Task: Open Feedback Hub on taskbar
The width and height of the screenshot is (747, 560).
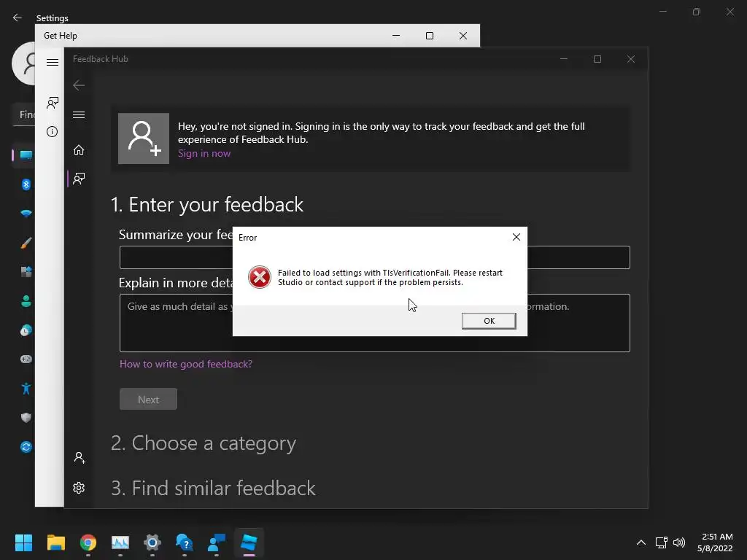Action: [x=217, y=542]
